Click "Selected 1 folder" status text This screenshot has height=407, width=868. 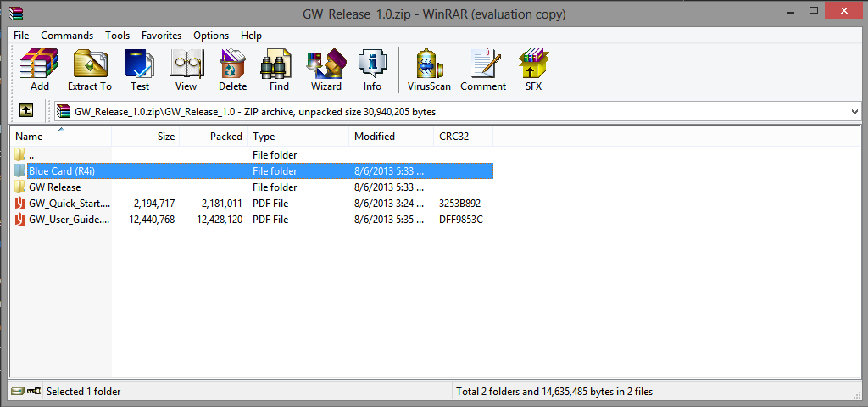pos(84,392)
